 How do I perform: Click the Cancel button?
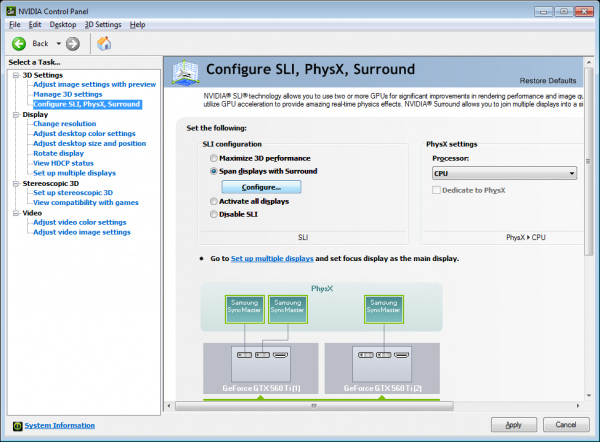click(566, 425)
